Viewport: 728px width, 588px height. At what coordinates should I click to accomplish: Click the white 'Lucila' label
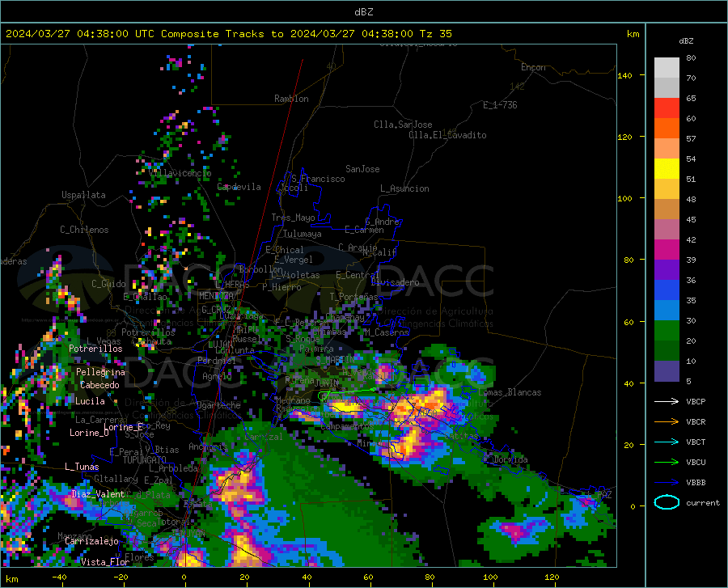coord(90,401)
